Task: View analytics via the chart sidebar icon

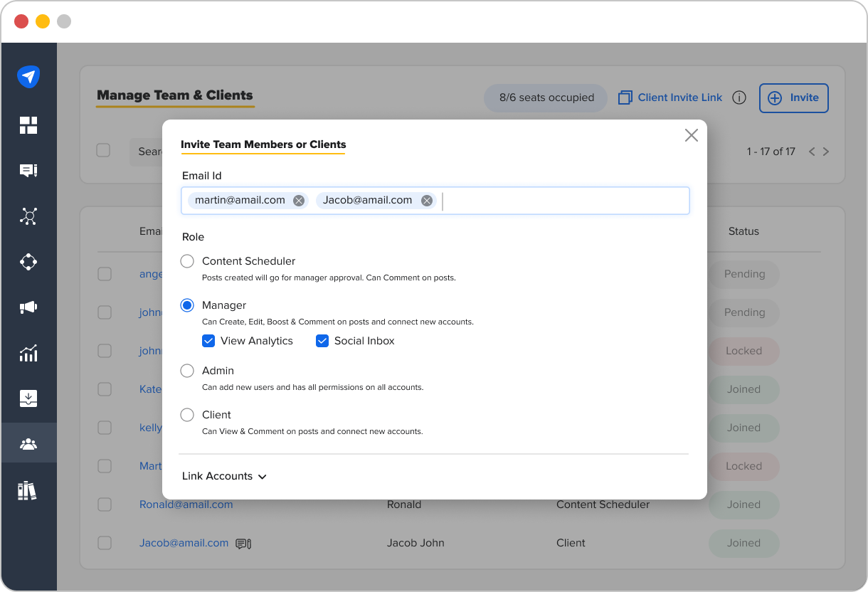Action: [x=28, y=353]
